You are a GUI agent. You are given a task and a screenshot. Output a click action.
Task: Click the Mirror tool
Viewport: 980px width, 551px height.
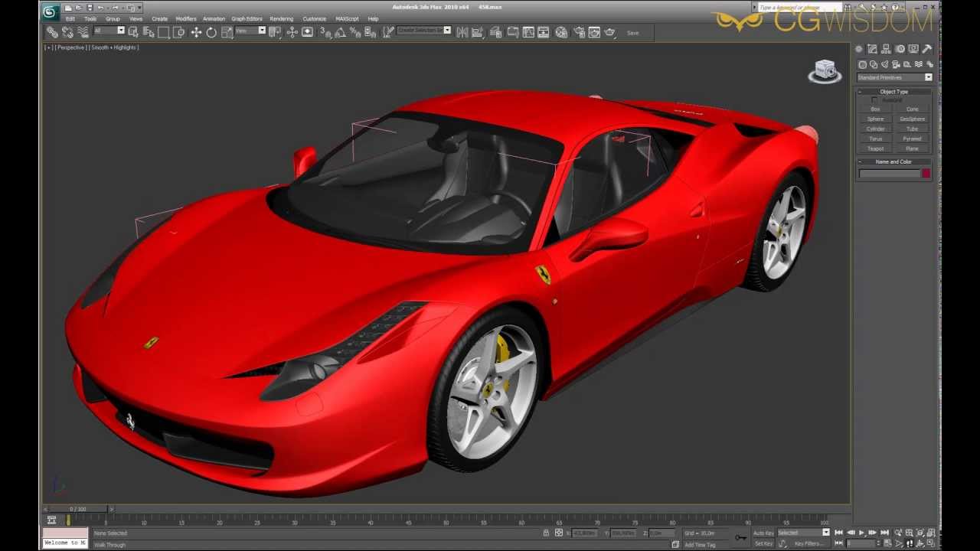462,32
